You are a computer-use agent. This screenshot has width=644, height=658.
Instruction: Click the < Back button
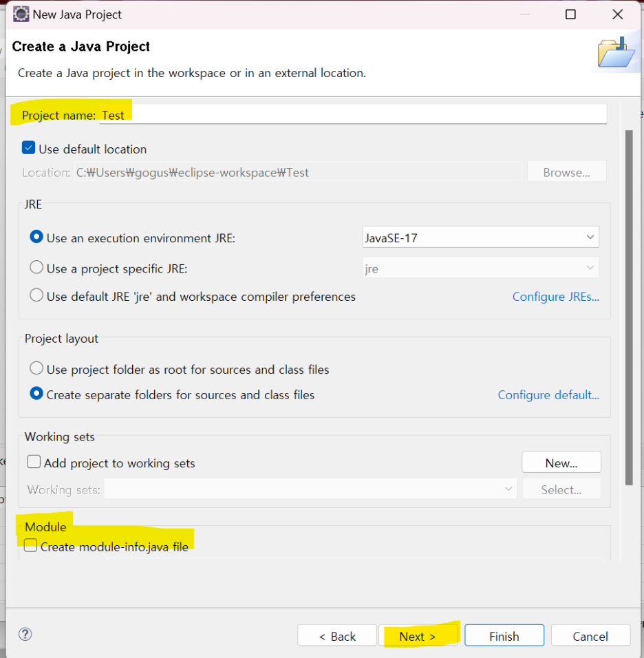[x=337, y=636]
